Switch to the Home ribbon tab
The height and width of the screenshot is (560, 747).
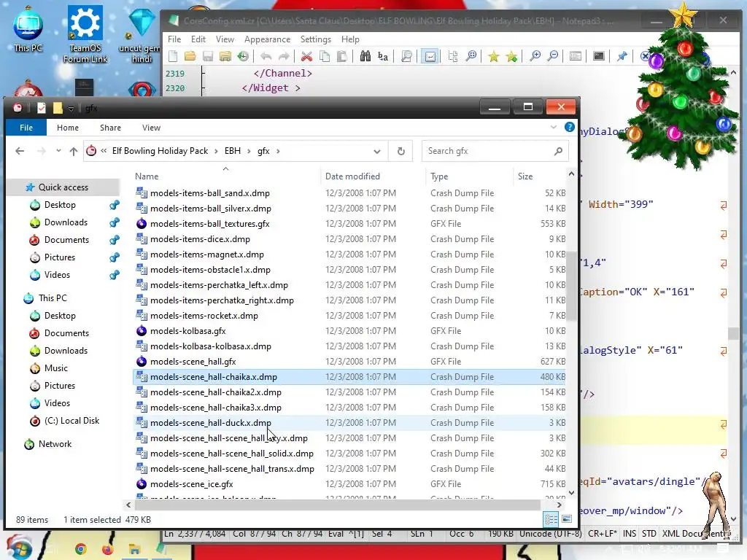68,128
